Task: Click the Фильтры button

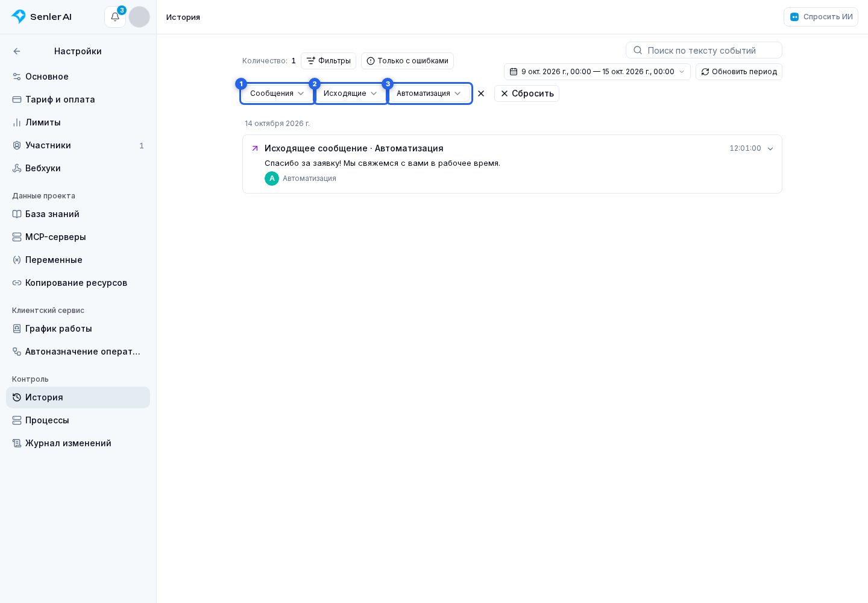Action: 329,61
